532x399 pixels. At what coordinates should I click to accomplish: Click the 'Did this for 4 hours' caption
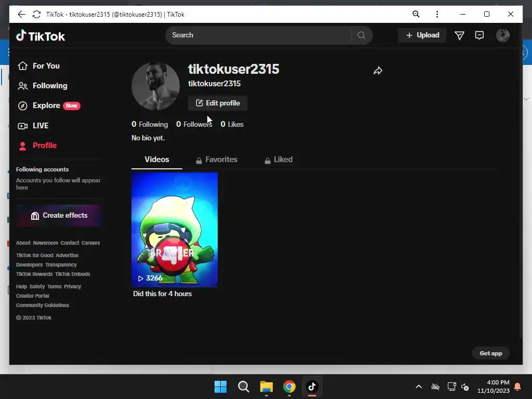point(162,294)
